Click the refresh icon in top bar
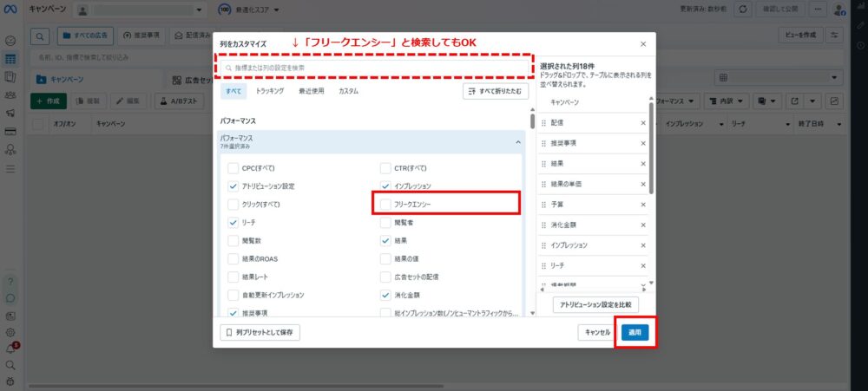The height and width of the screenshot is (391, 868). click(x=743, y=9)
